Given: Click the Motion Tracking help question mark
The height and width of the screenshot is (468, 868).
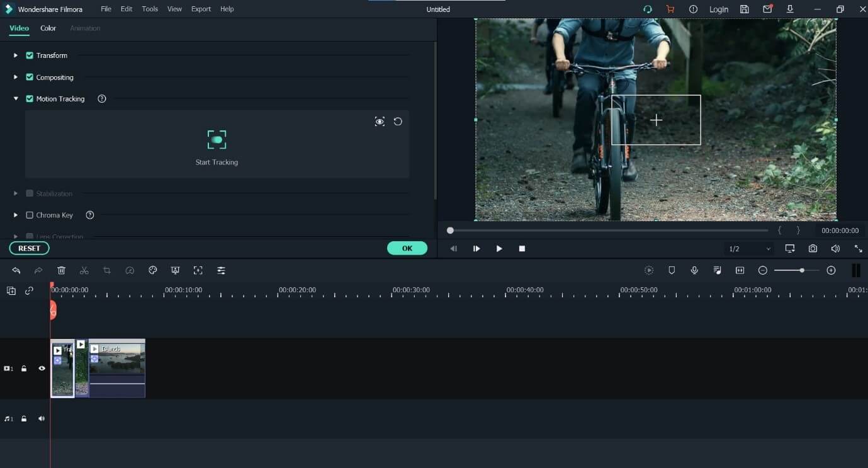Looking at the screenshot, I should point(102,99).
